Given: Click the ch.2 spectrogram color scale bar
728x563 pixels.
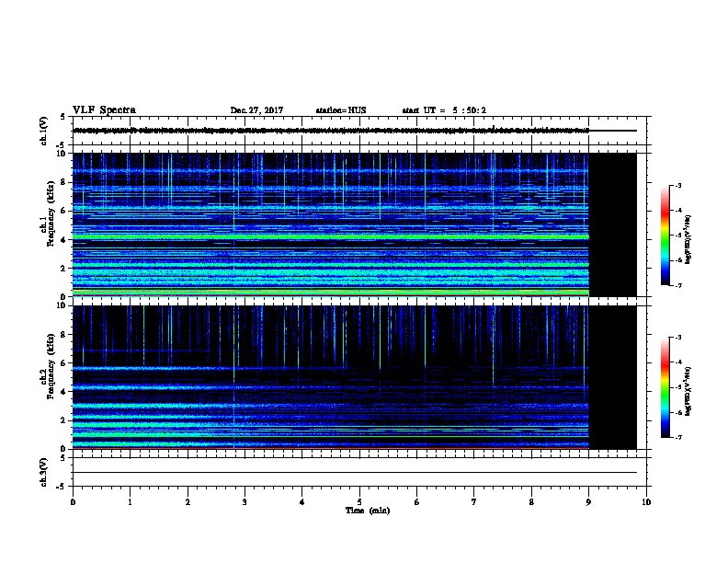Looking at the screenshot, I should tap(665, 387).
